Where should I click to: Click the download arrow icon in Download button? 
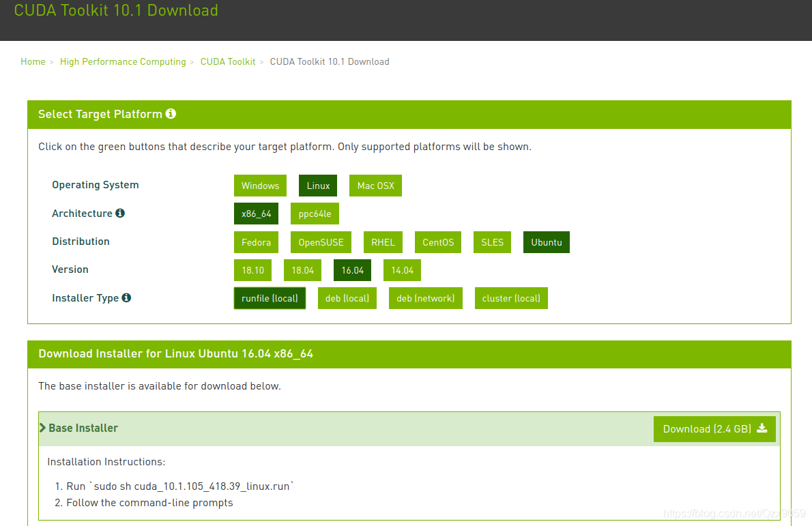tap(762, 428)
